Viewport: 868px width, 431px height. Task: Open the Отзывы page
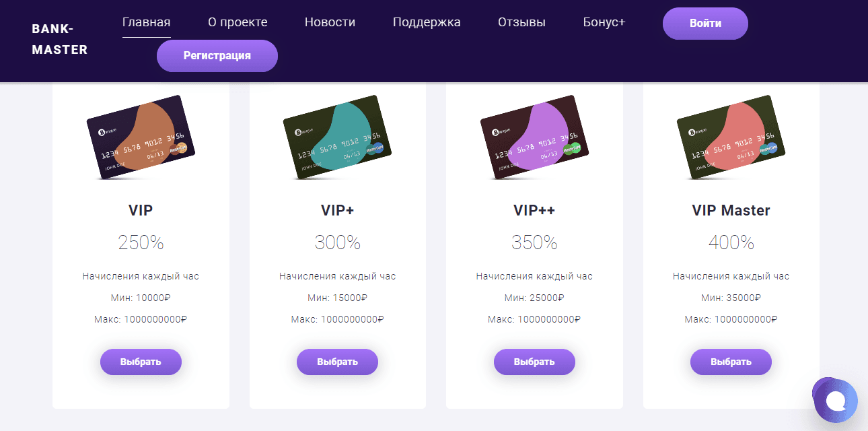(521, 22)
